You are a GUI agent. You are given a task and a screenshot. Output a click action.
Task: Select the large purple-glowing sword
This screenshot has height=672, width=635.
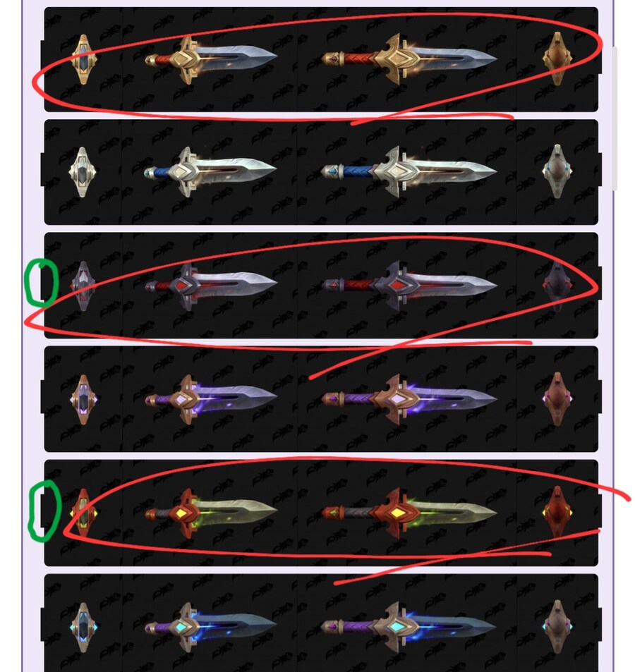pyautogui.click(x=409, y=399)
